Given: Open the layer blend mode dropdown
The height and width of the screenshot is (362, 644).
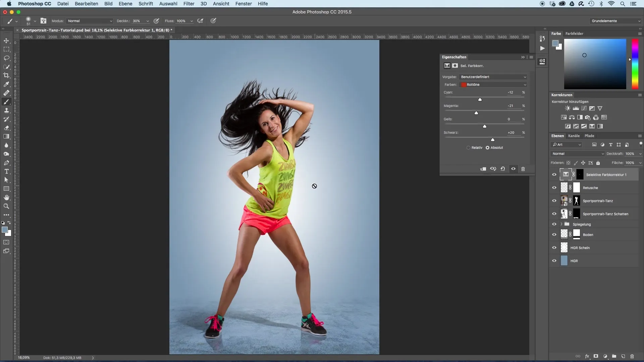Looking at the screenshot, I should click(x=577, y=154).
